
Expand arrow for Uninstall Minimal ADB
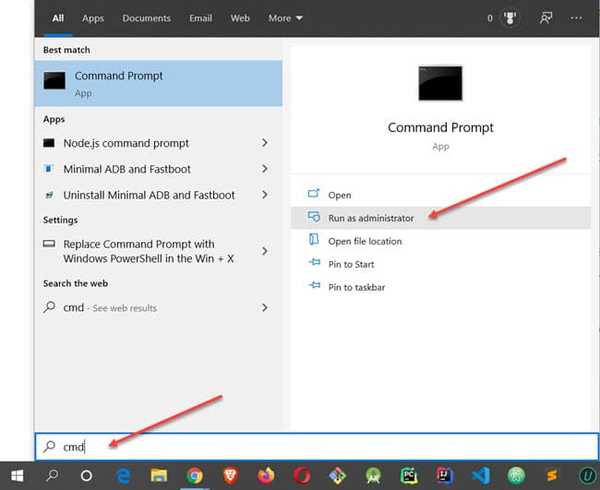tap(264, 195)
